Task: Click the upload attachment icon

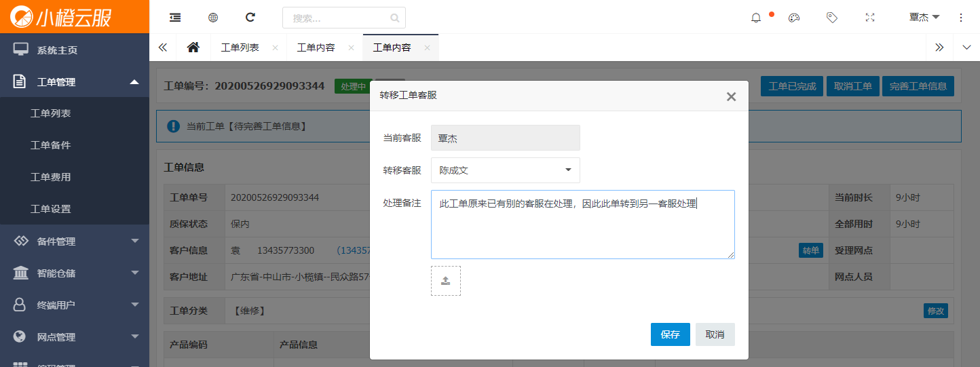Action: (x=446, y=281)
